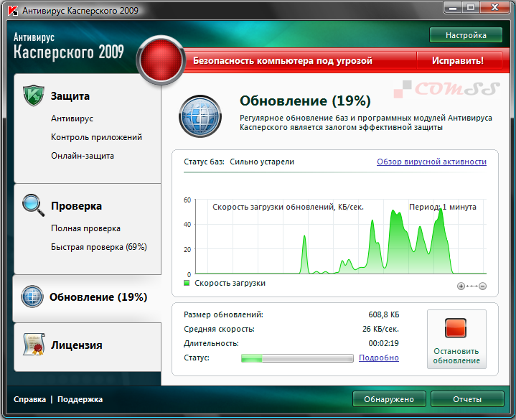Click the Kaspersky logo in title bar

(13, 11)
